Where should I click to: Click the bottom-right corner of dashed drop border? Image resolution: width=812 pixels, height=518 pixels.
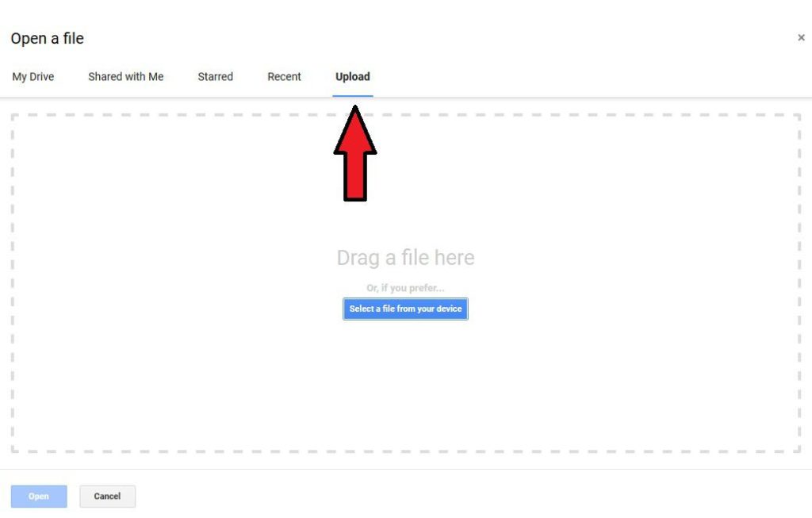(x=799, y=450)
